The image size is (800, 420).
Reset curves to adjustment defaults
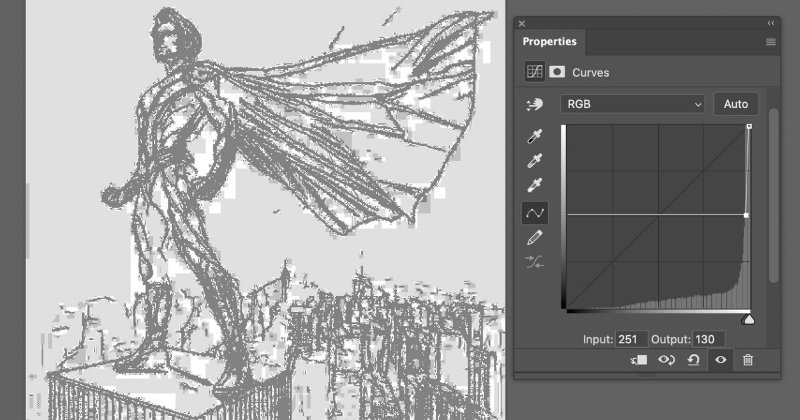click(693, 360)
